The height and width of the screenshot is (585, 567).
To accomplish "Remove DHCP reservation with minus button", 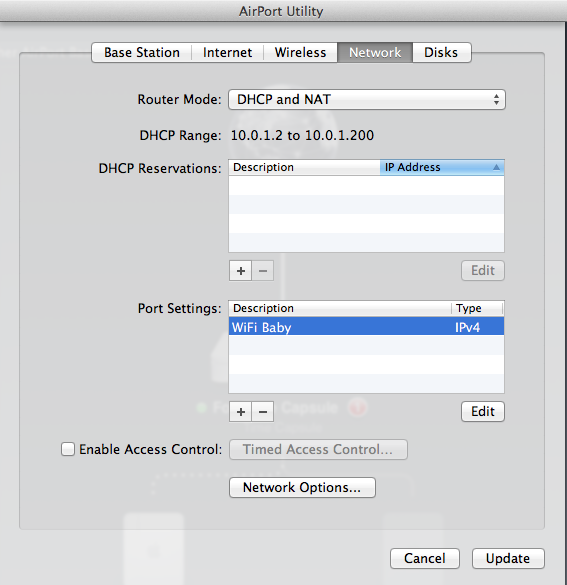I will click(263, 270).
